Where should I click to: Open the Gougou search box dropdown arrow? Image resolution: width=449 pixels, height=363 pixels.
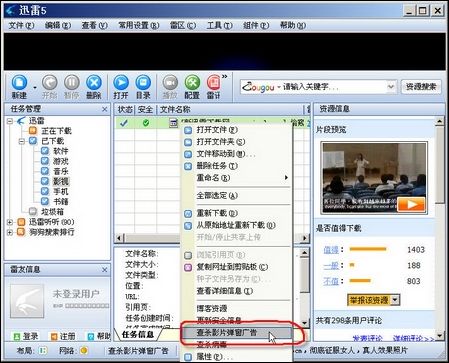391,87
